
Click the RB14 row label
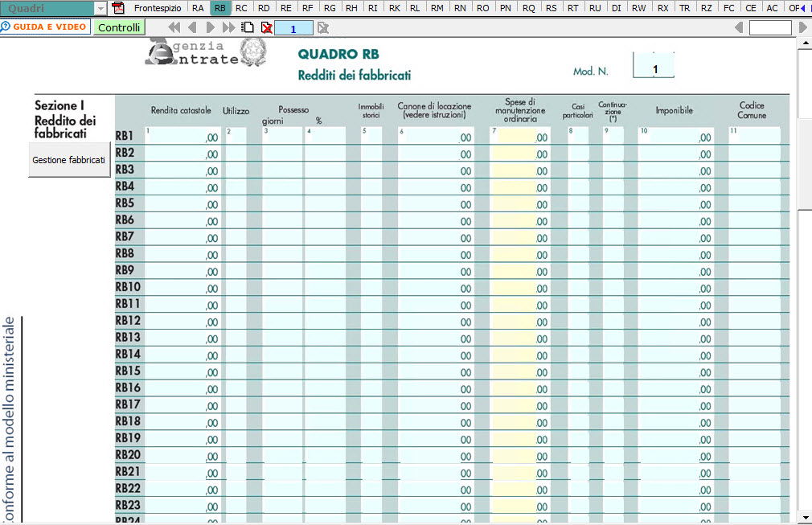click(128, 354)
